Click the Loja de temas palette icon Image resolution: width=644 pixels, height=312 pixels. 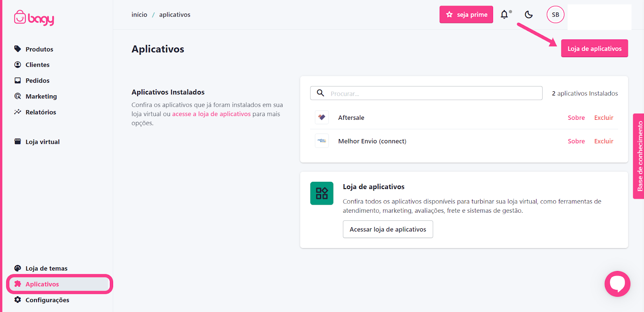click(x=18, y=268)
